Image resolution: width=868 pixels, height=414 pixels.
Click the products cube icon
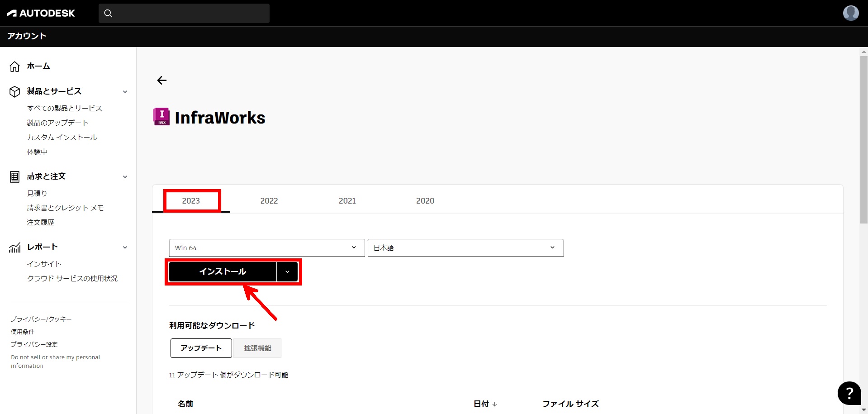pyautogui.click(x=15, y=92)
